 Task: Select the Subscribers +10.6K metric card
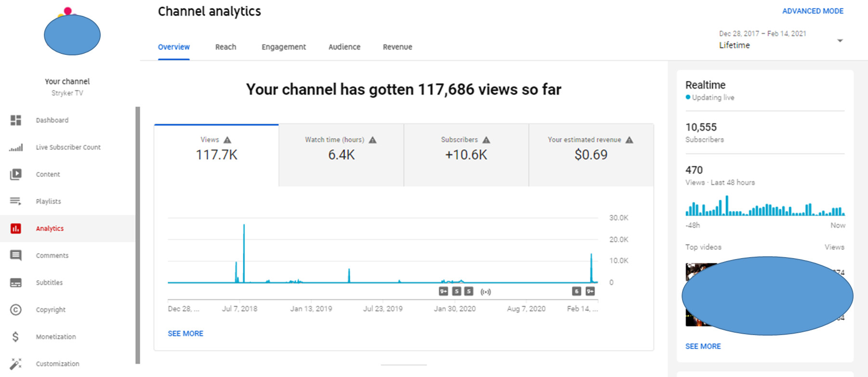(466, 155)
